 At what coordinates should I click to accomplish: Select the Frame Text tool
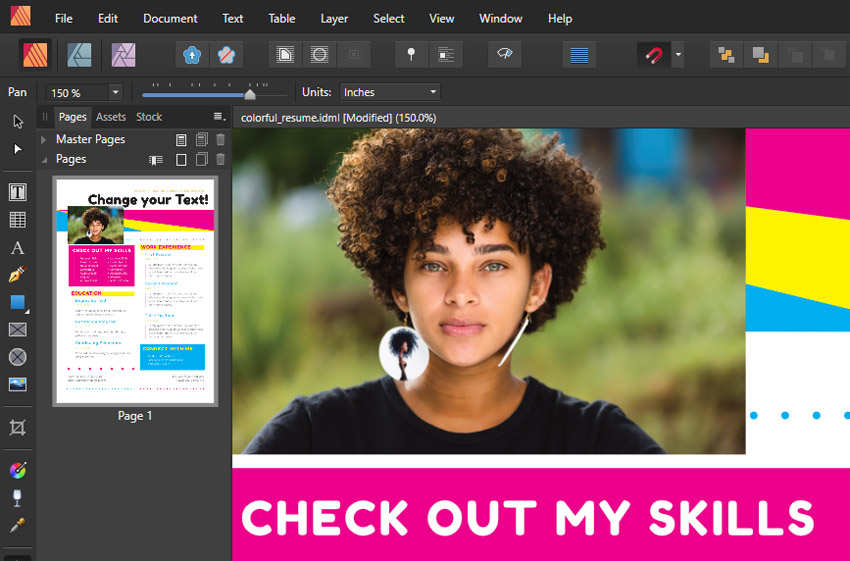click(x=17, y=192)
